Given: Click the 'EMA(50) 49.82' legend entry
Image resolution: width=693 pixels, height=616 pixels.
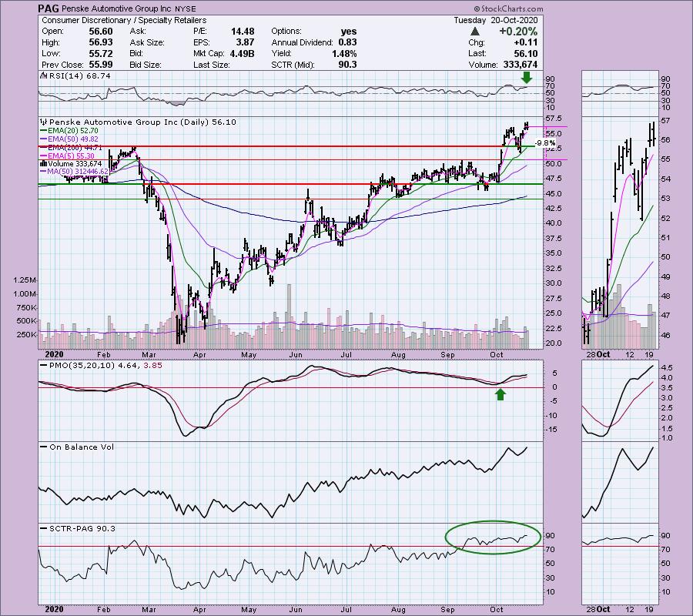Looking at the screenshot, I should coord(73,139).
